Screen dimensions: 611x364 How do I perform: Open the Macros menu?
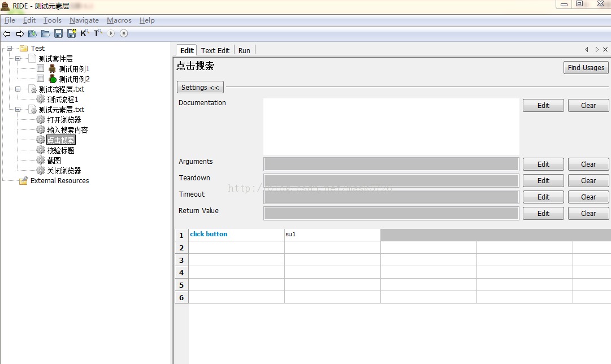point(119,20)
